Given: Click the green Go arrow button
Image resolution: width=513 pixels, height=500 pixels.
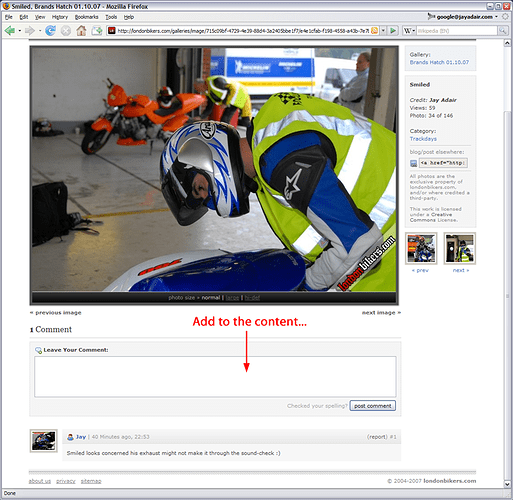Looking at the screenshot, I should (393, 31).
